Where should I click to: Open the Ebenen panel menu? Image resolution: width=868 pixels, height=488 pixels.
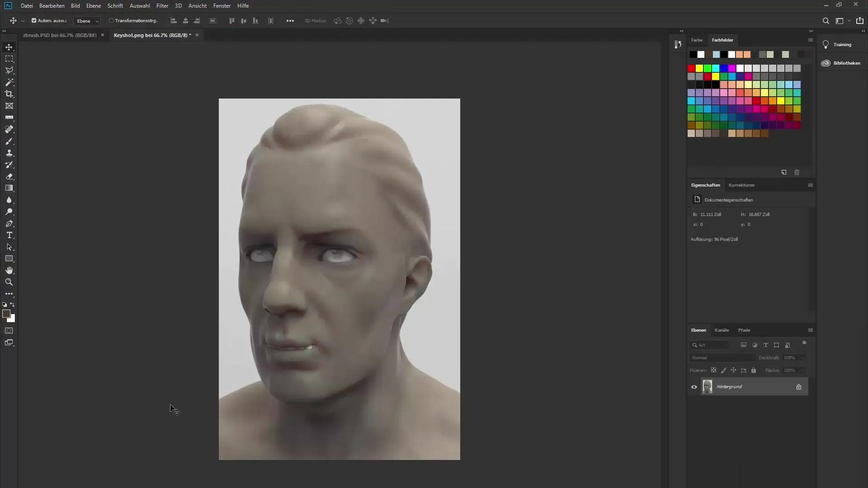tap(811, 330)
